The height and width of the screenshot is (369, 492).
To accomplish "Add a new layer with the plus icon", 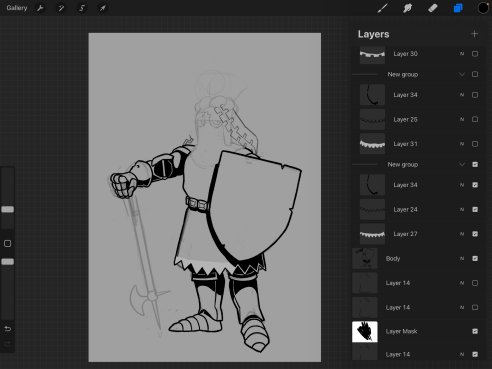I will [474, 34].
